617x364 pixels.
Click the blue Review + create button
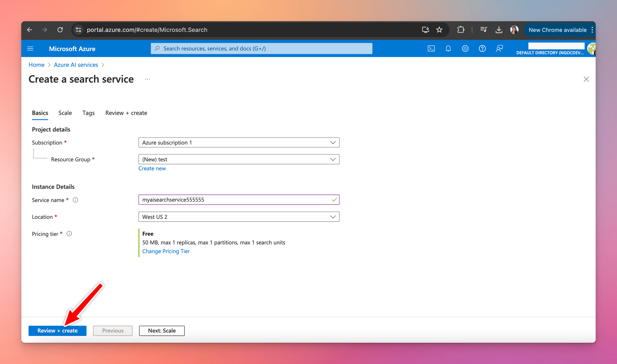coord(58,331)
